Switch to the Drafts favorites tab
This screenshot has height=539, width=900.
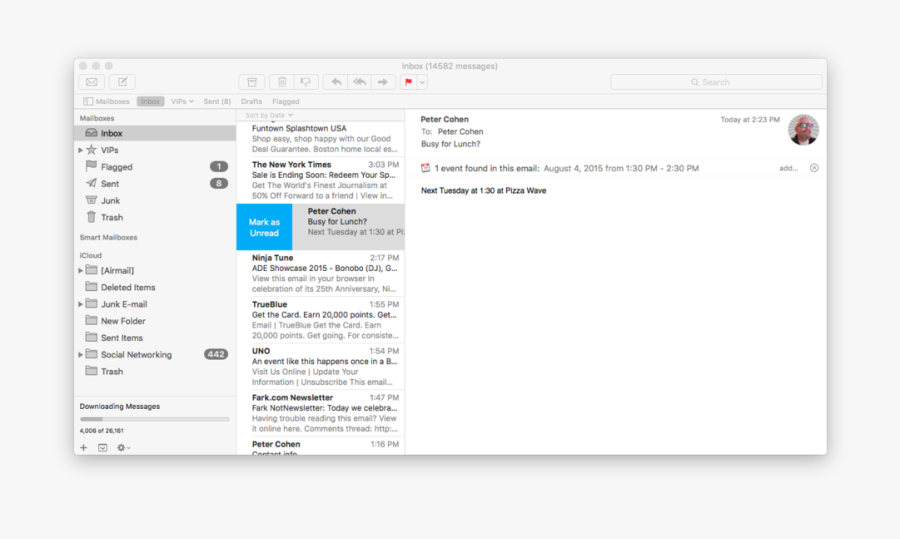coord(251,101)
